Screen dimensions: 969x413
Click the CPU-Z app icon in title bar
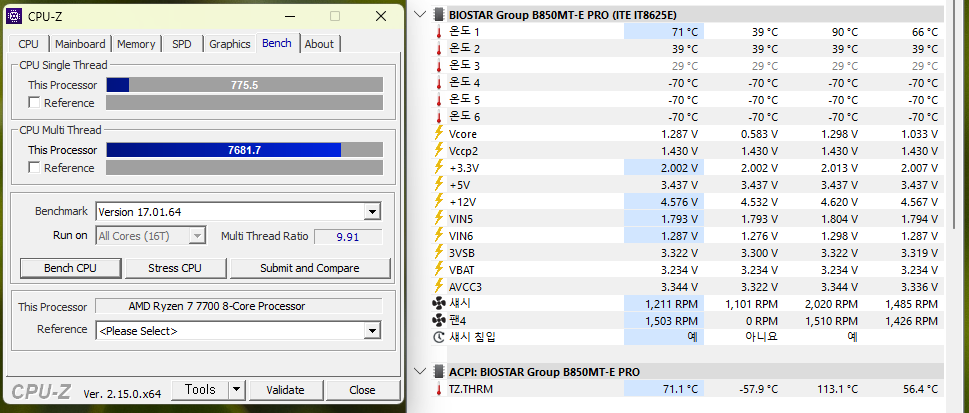point(14,16)
